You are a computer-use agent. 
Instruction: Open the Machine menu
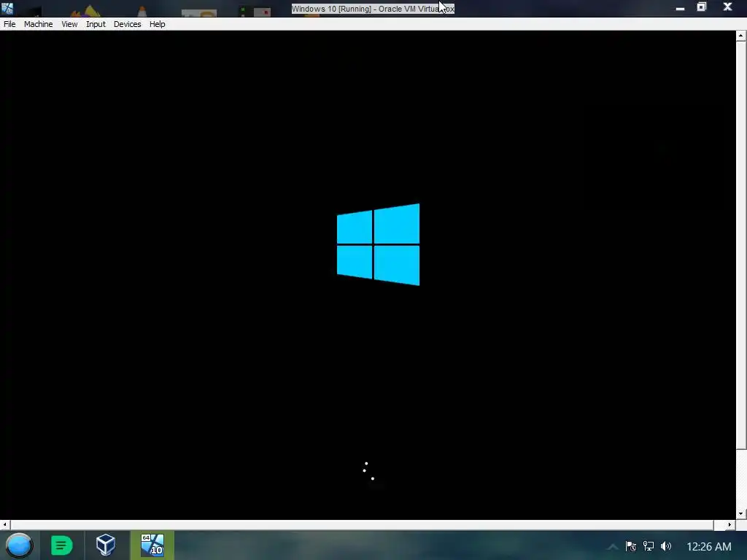click(x=38, y=24)
